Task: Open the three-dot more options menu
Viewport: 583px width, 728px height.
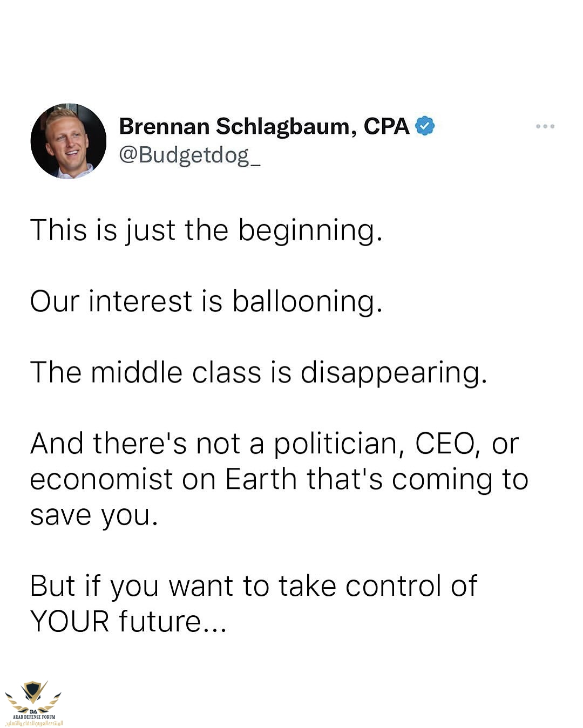Action: coord(545,126)
